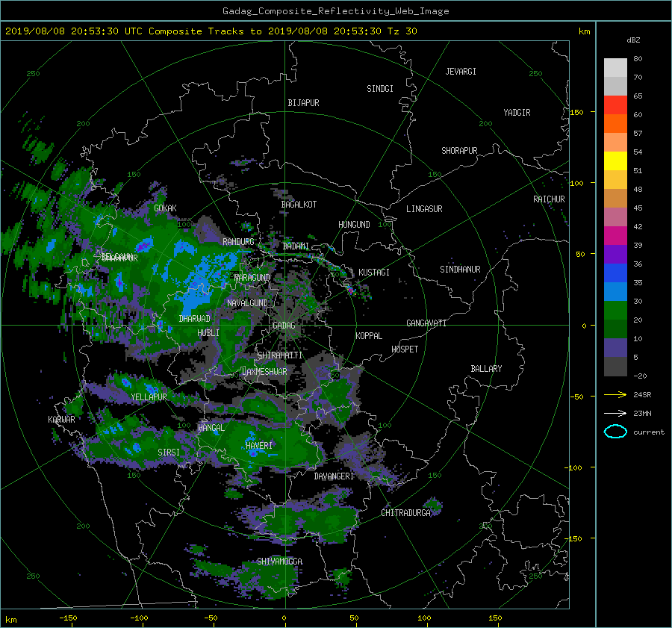
Task: Select the BALLARY label
Action: (x=486, y=369)
